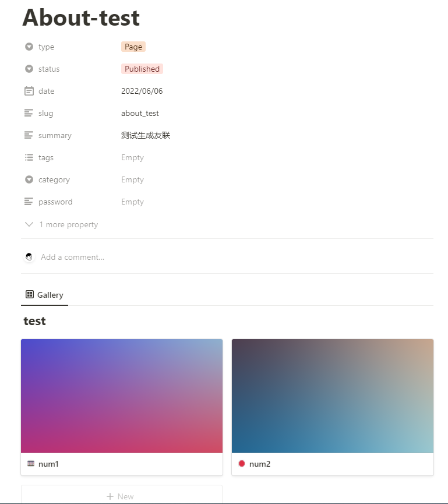
Task: Click the status property select icon
Action: click(x=29, y=69)
